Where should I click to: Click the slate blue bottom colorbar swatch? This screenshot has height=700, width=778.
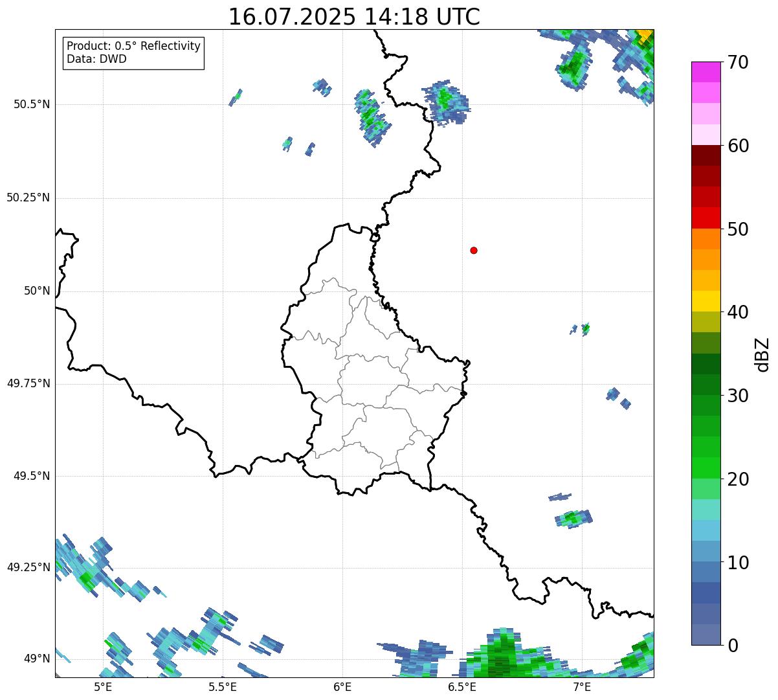pyautogui.click(x=706, y=635)
